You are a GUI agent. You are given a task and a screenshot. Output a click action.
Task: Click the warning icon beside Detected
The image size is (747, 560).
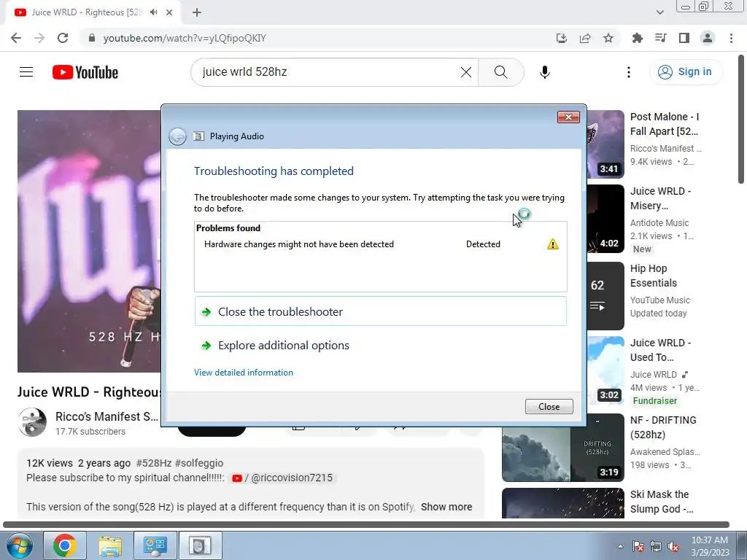[x=553, y=244]
